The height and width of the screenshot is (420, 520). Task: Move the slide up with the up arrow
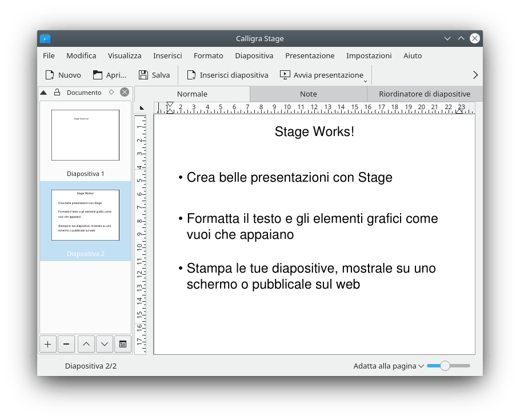pyautogui.click(x=86, y=344)
